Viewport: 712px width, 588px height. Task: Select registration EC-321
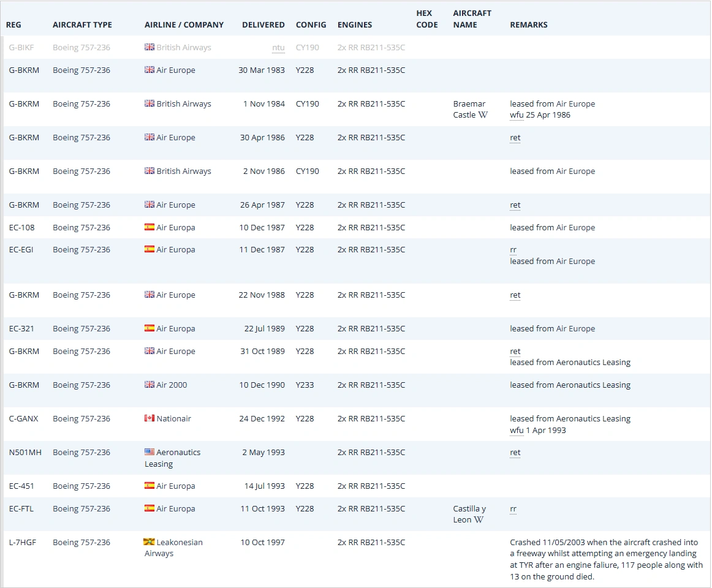click(21, 328)
